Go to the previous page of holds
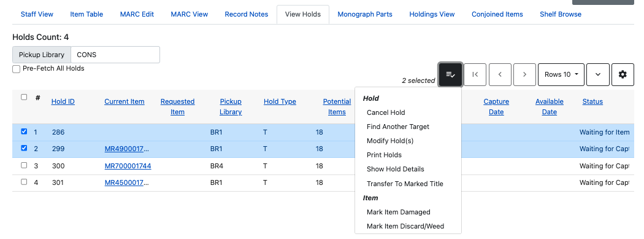The image size is (644, 239). tap(500, 74)
